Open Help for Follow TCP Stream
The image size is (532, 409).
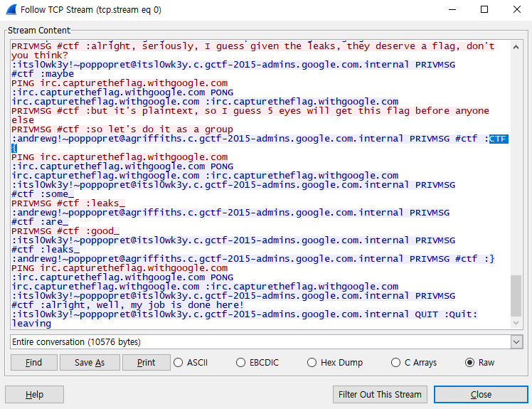coord(34,394)
